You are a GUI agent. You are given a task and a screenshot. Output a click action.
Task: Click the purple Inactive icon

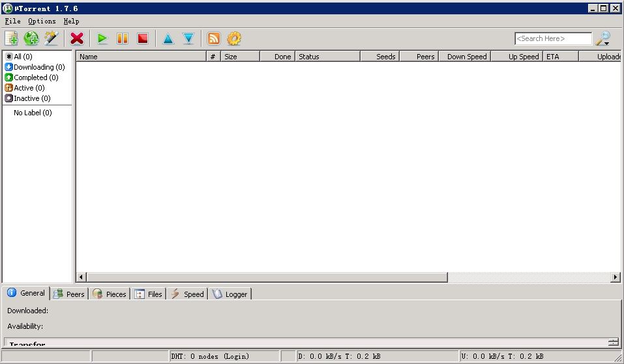8,98
